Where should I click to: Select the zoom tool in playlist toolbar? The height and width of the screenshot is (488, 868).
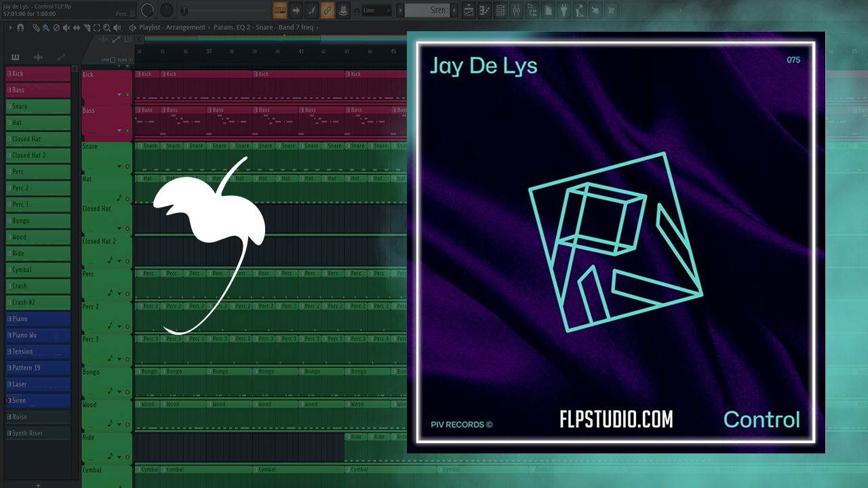pyautogui.click(x=106, y=28)
